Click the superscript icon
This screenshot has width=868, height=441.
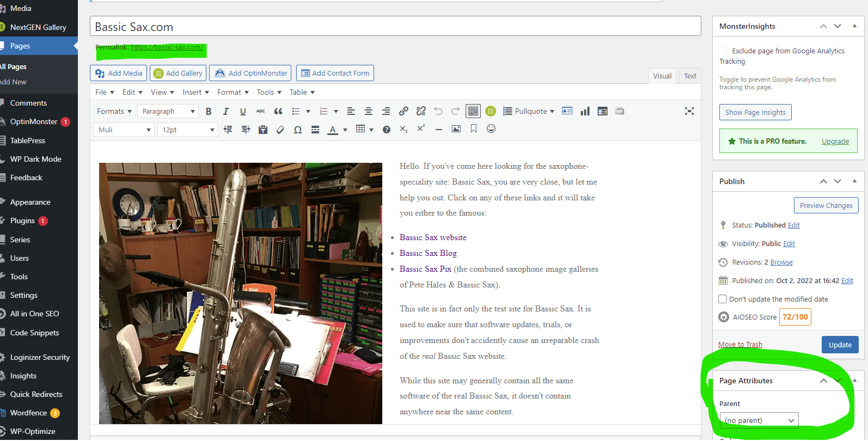[421, 129]
